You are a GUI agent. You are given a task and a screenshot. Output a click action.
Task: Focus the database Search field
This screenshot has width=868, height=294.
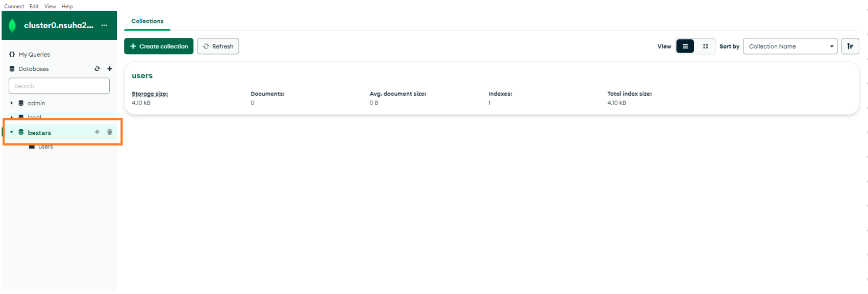59,86
